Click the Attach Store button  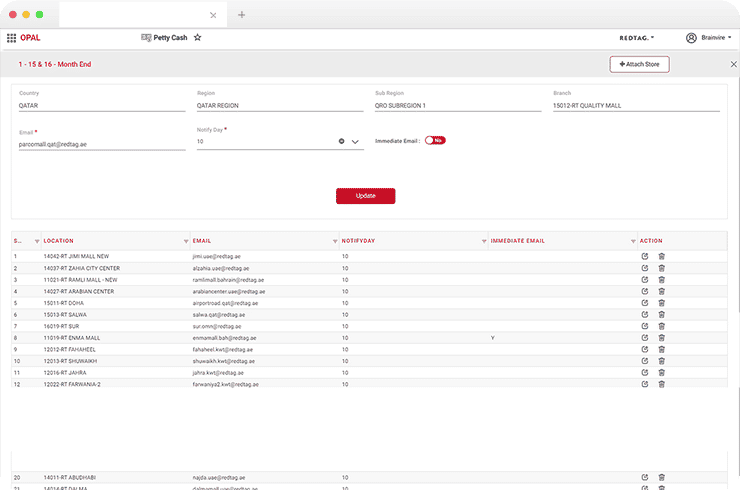click(x=639, y=64)
